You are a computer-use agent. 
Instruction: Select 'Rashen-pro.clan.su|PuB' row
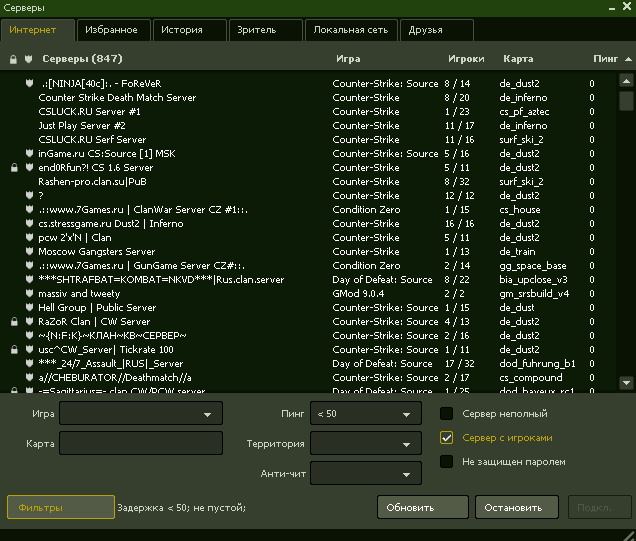(x=308, y=181)
